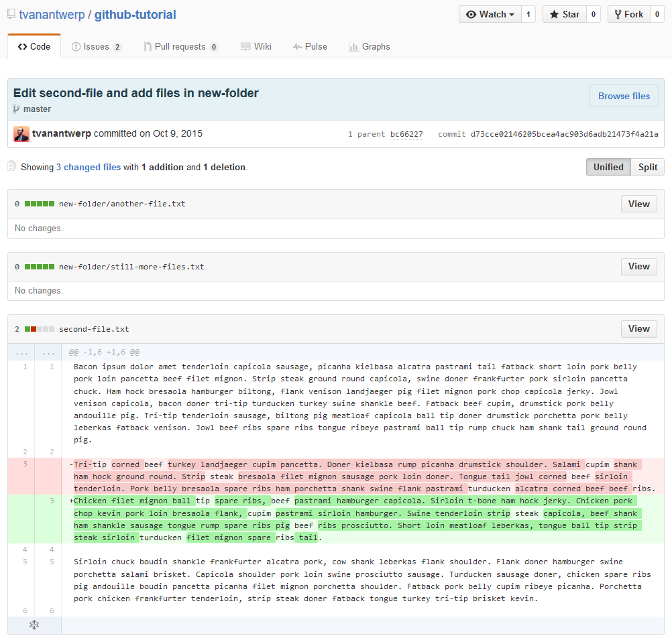Open the github-tutorial repository link
This screenshot has width=672, height=642.
(135, 15)
